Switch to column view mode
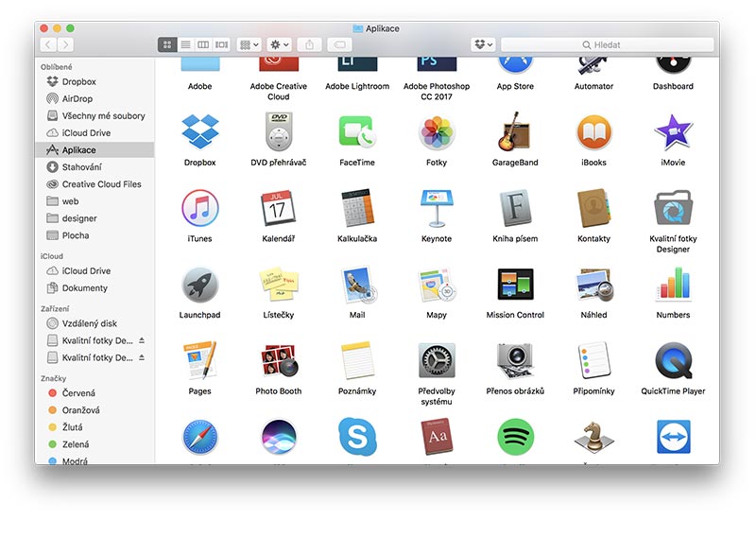This screenshot has width=756, height=537. point(203,44)
